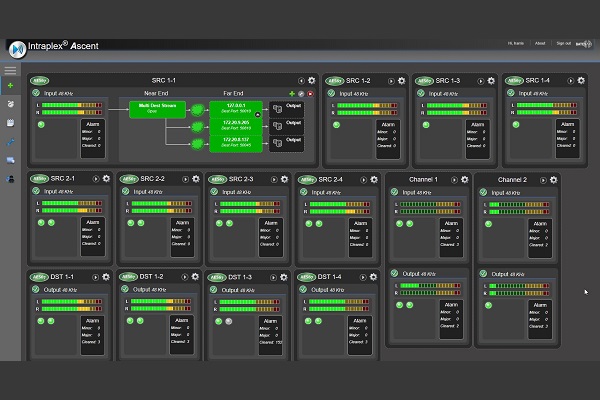
Task: Open DST 1-3 settings gear
Action: click(x=284, y=277)
